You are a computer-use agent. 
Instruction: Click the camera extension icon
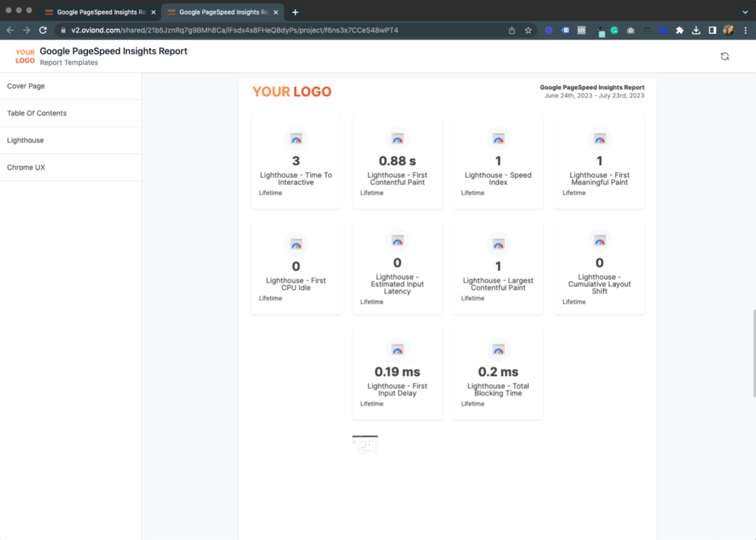click(x=630, y=30)
